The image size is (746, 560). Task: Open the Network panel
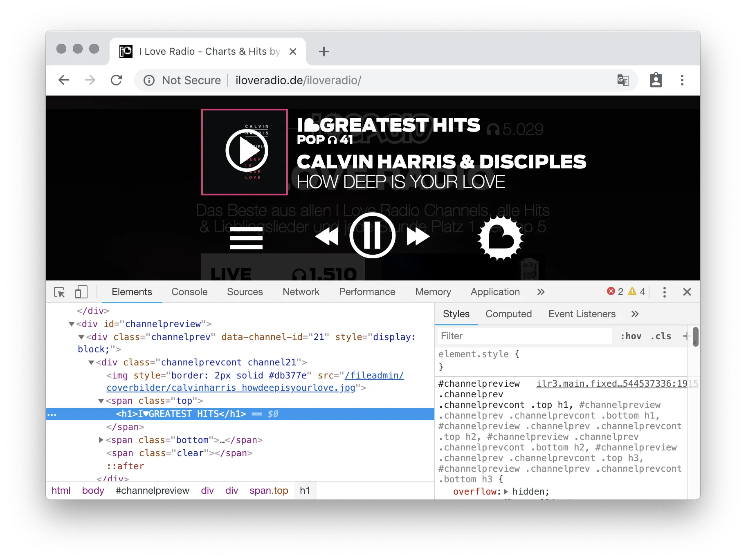tap(301, 292)
